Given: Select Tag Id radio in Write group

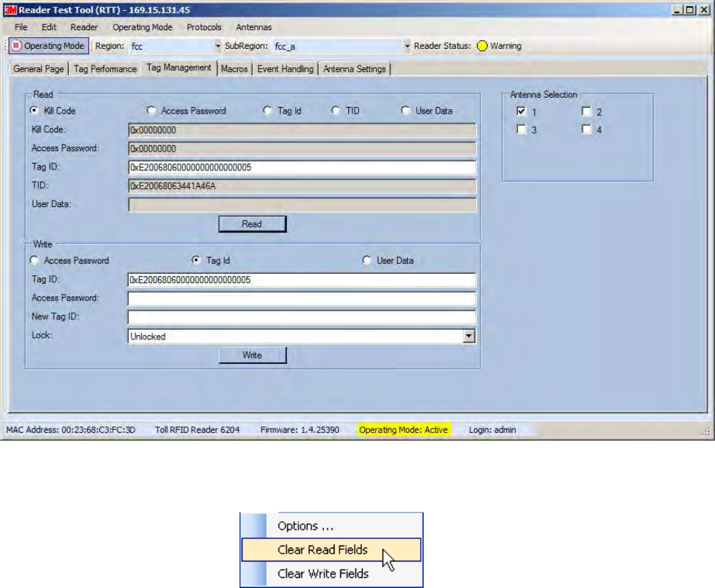Looking at the screenshot, I should (196, 260).
